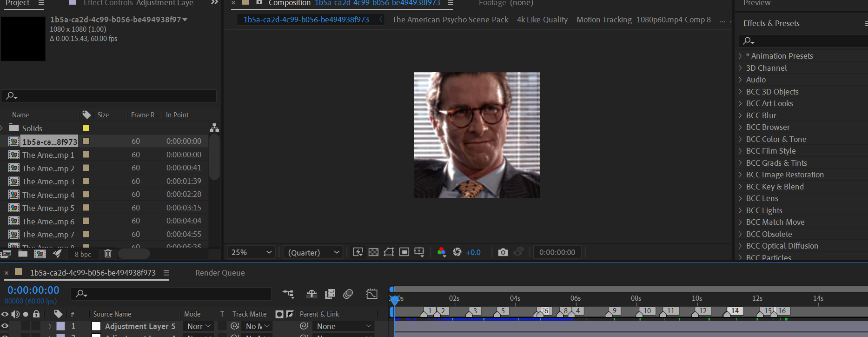Take a snapshot with the camera icon
This screenshot has width=868, height=337.
503,252
